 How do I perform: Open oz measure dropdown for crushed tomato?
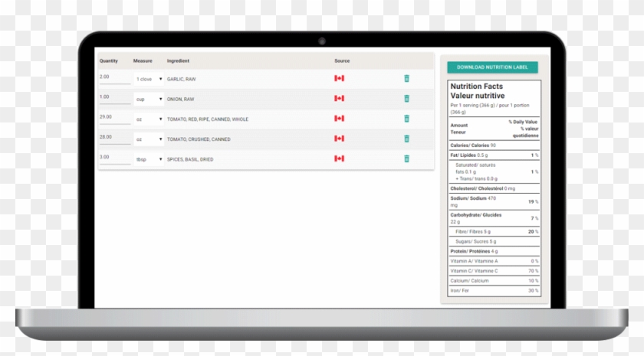click(x=149, y=139)
